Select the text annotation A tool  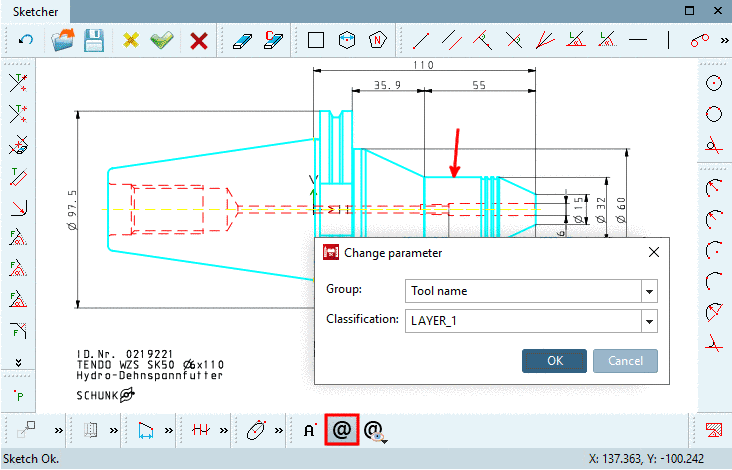pos(310,430)
